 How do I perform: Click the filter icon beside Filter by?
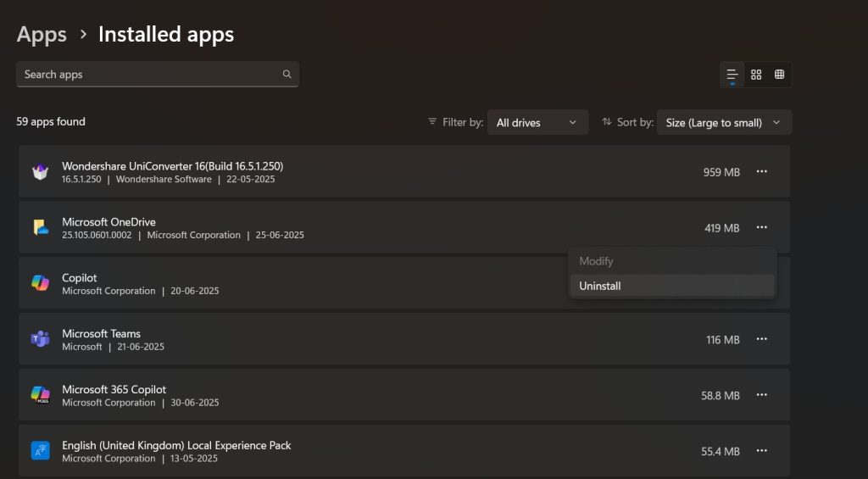[432, 121]
